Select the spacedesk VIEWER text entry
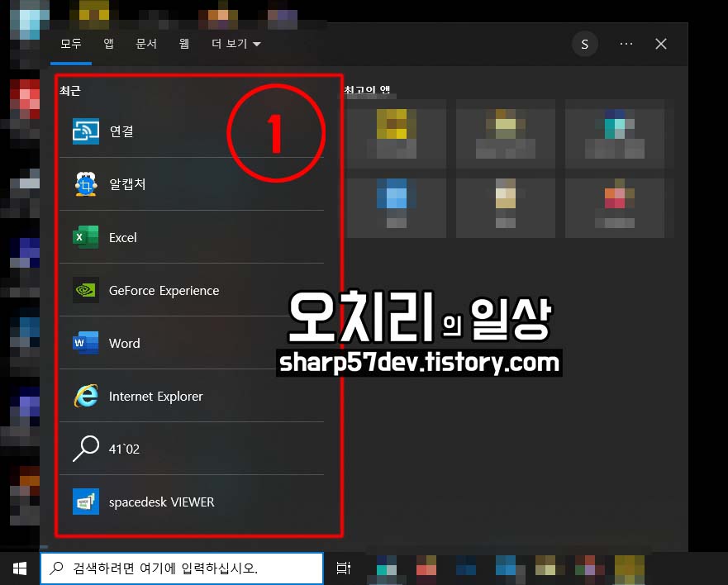 [162, 502]
